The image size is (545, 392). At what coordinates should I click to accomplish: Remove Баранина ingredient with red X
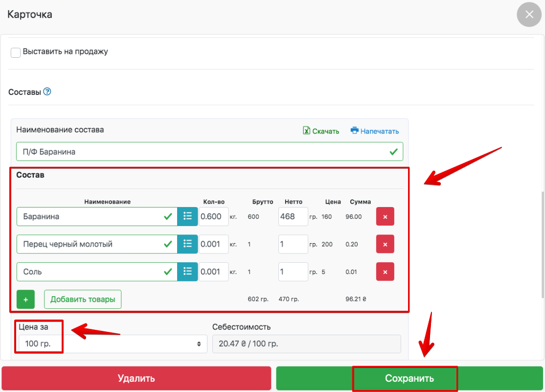385,216
